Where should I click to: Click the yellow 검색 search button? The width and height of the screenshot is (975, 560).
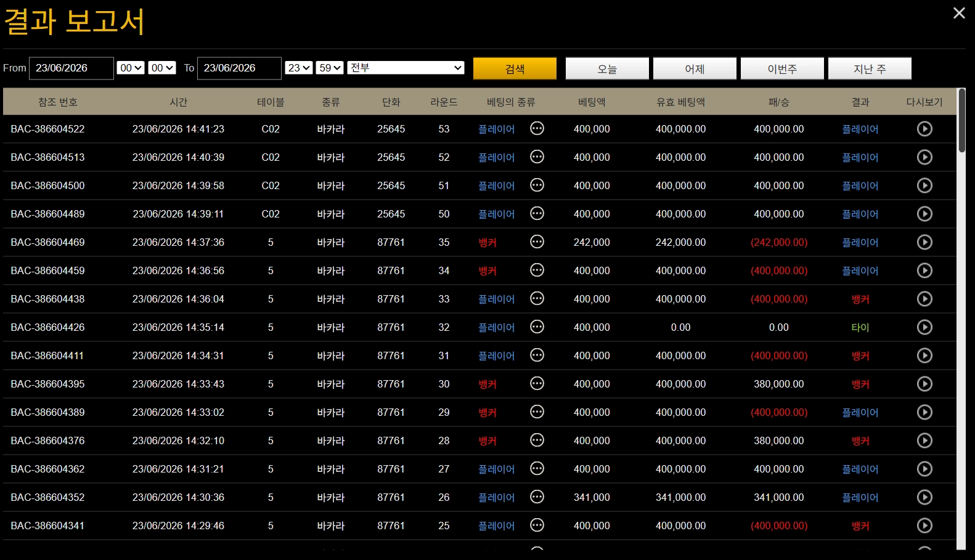[515, 68]
